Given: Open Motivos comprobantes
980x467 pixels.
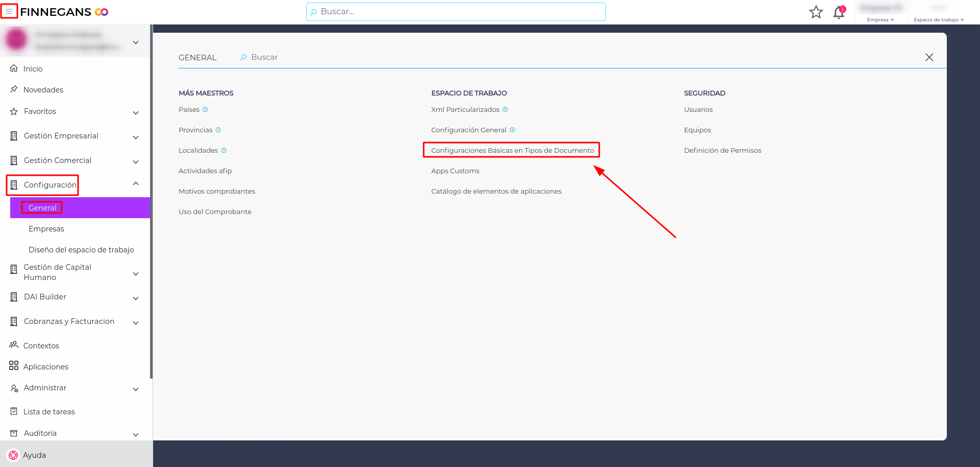Looking at the screenshot, I should (x=217, y=191).
